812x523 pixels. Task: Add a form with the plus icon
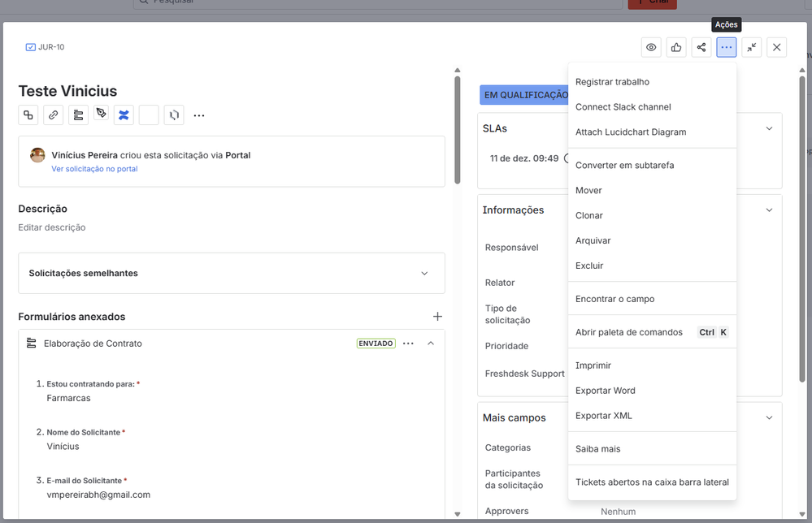tap(437, 316)
